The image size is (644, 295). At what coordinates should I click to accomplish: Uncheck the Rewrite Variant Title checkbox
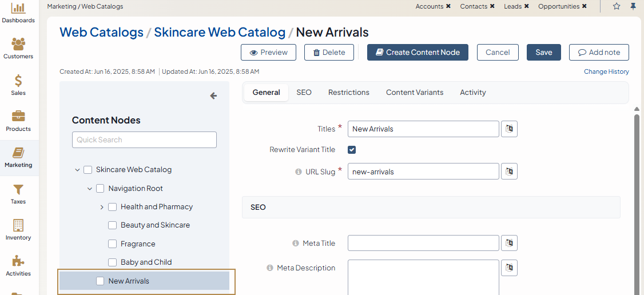coord(352,150)
